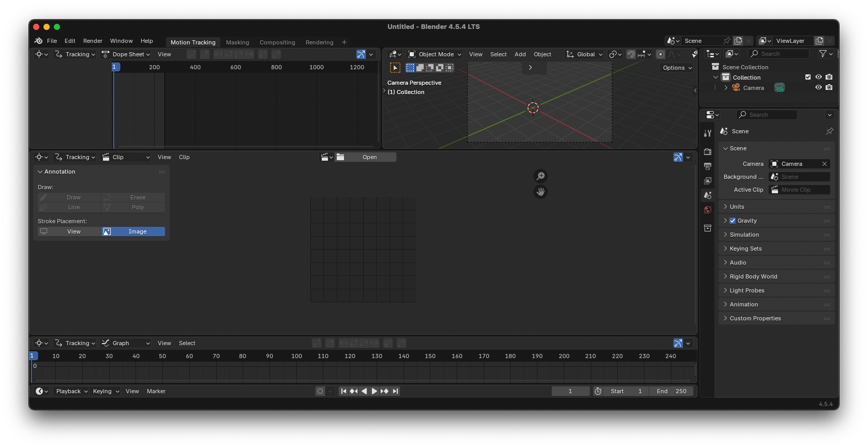This screenshot has width=868, height=448.
Task: Click the Open clip button
Action: pyautogui.click(x=369, y=157)
